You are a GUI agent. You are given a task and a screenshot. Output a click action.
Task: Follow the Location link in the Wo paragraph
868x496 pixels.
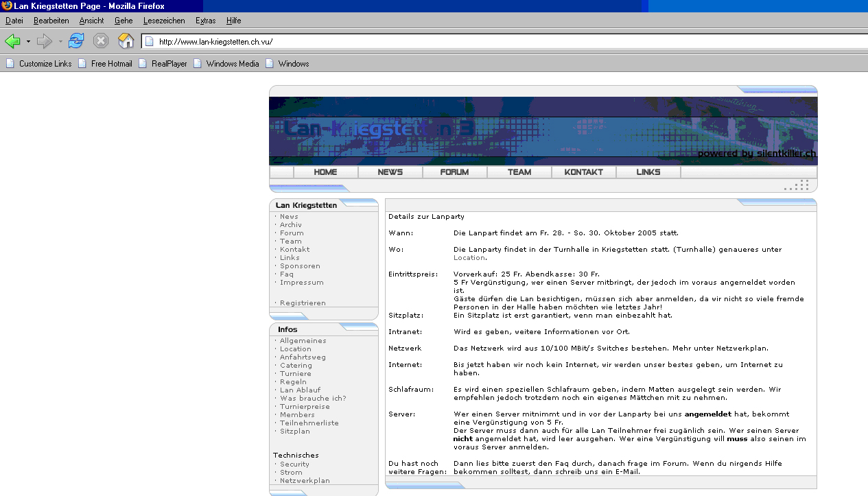pyautogui.click(x=469, y=258)
